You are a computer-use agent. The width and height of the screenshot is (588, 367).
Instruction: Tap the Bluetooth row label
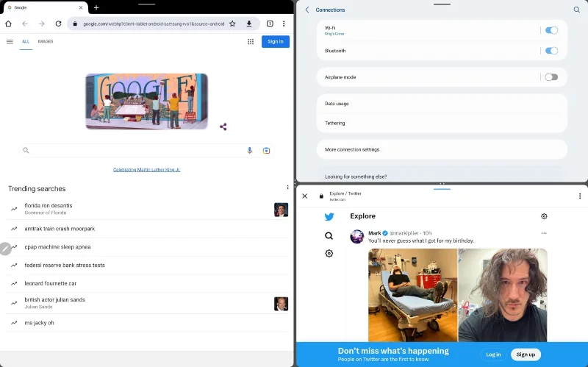tap(335, 51)
